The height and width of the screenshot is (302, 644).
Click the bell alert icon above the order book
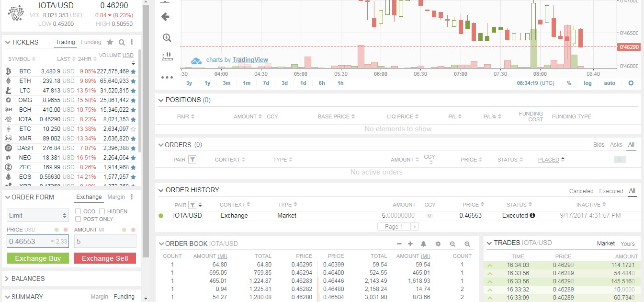coord(423,244)
